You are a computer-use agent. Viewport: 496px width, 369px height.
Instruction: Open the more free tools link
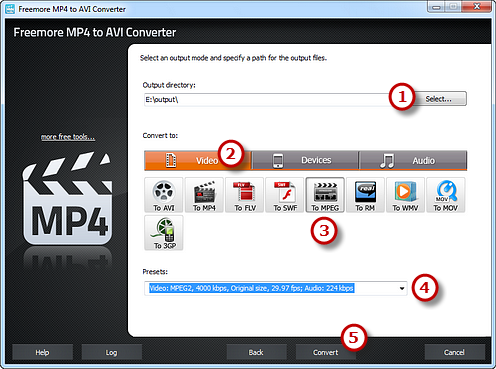(x=68, y=137)
